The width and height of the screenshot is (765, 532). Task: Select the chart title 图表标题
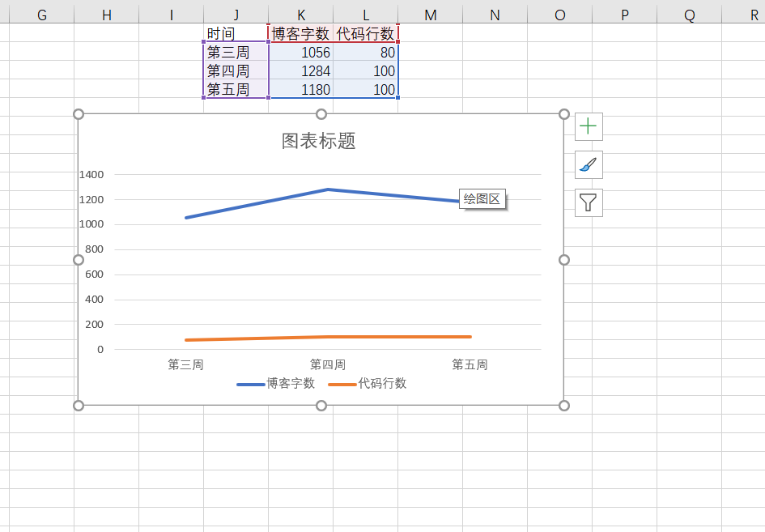(x=319, y=141)
